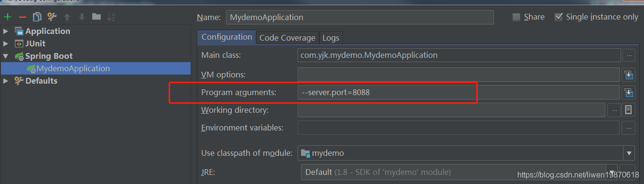Screen dimensions: 644x184
Task: Browse for Working directory
Action: (614, 110)
